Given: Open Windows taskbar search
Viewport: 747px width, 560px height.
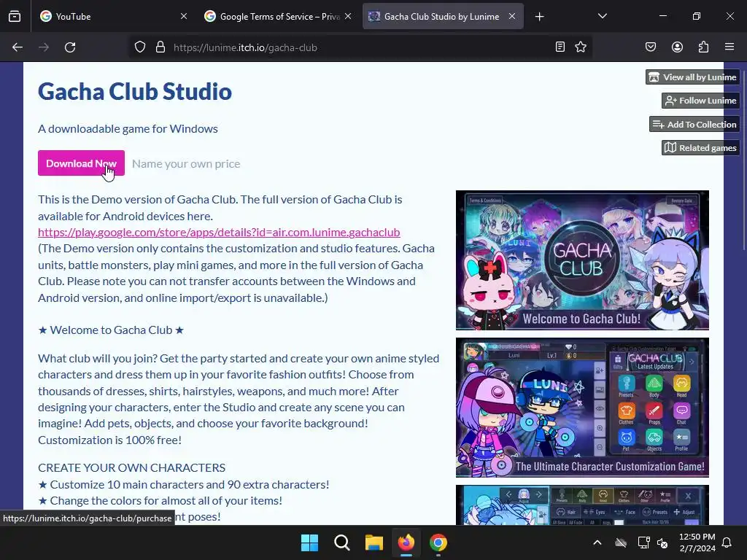Looking at the screenshot, I should tap(341, 542).
